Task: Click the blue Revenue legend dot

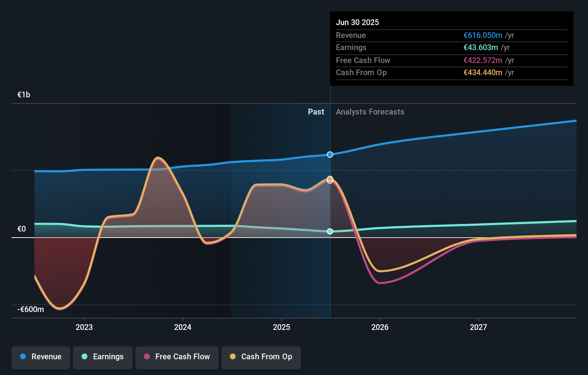Action: (x=22, y=357)
